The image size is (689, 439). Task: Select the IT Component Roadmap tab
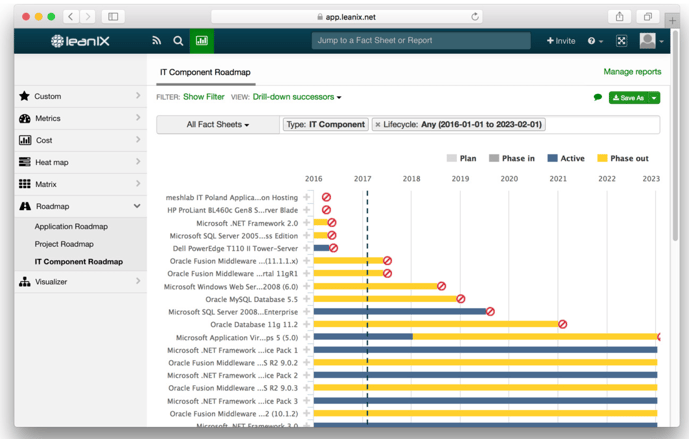[205, 72]
